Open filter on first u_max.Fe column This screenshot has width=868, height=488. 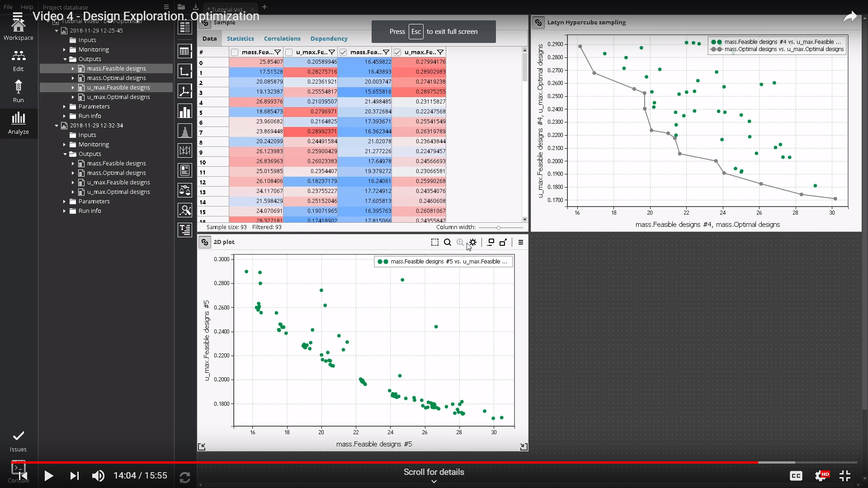point(332,52)
